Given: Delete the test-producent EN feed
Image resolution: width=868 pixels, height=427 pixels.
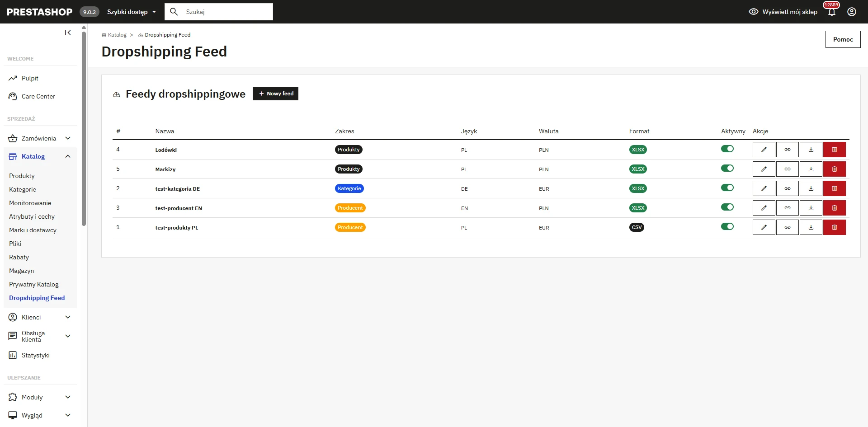Looking at the screenshot, I should (x=834, y=208).
